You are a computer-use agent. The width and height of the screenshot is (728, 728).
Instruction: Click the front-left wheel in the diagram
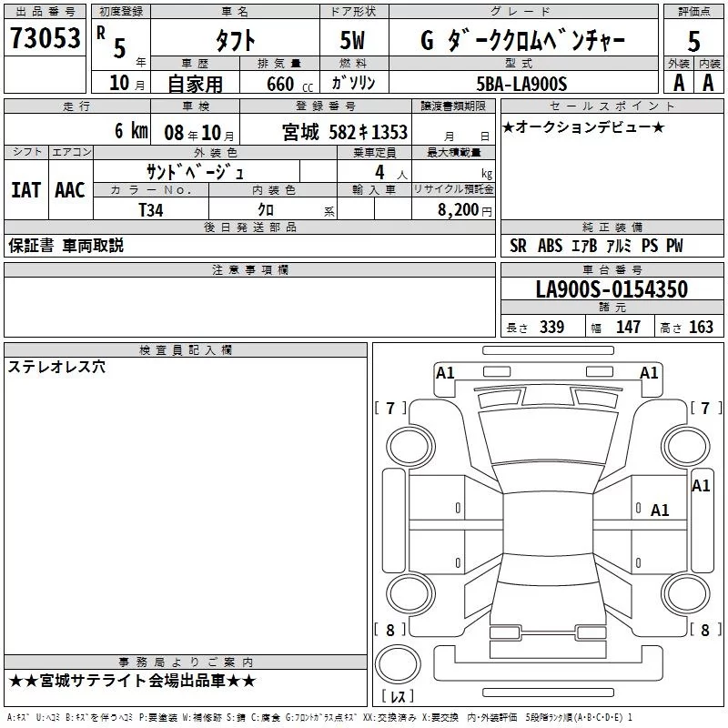point(410,447)
